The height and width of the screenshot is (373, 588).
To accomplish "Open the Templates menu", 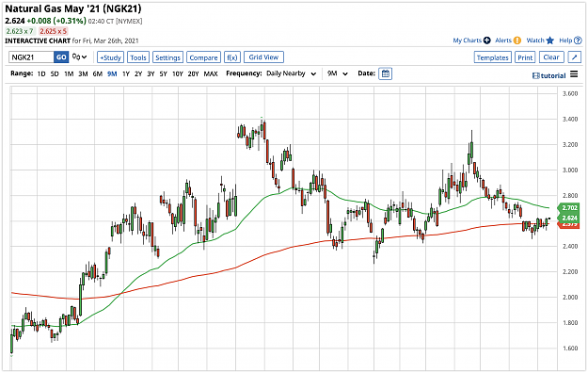I will pos(492,57).
